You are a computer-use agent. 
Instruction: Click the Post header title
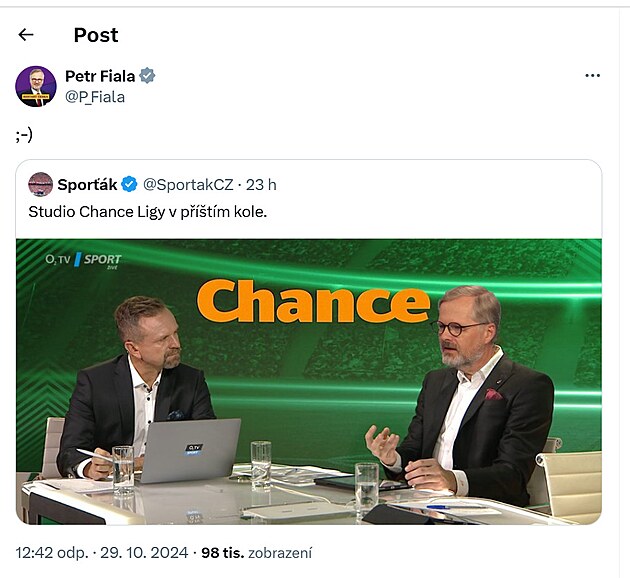pos(96,35)
